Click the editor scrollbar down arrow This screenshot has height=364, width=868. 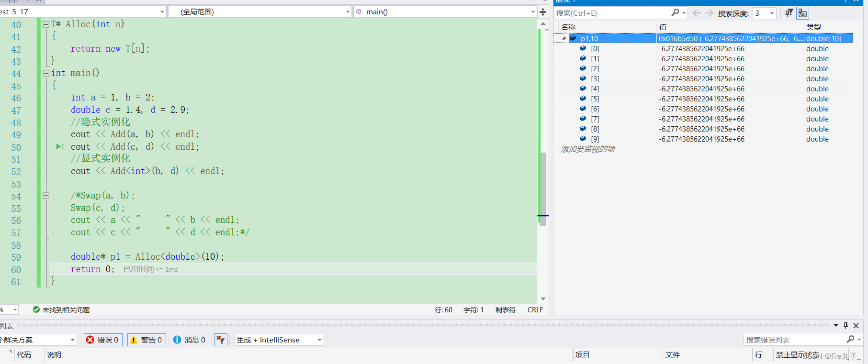click(543, 299)
